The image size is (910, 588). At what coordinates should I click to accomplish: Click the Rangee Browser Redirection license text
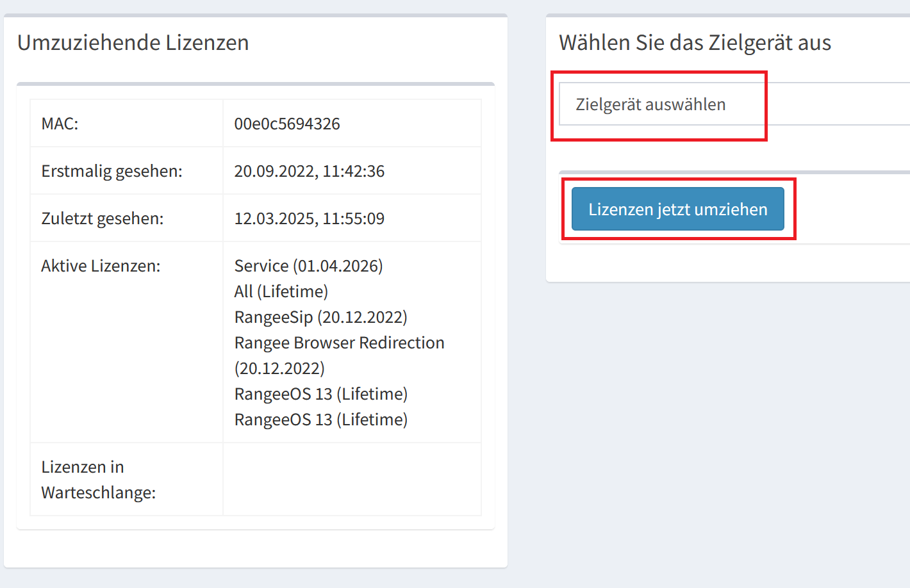(x=339, y=343)
